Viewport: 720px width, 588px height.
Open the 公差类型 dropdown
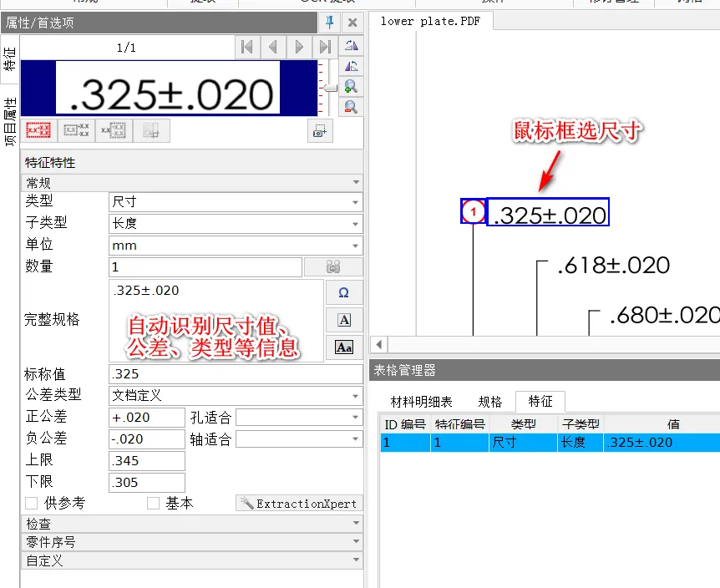point(236,396)
